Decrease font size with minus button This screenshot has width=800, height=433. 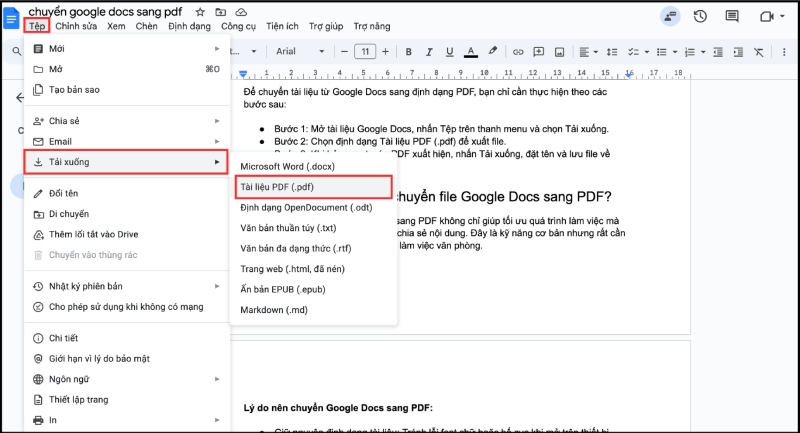[x=344, y=52]
